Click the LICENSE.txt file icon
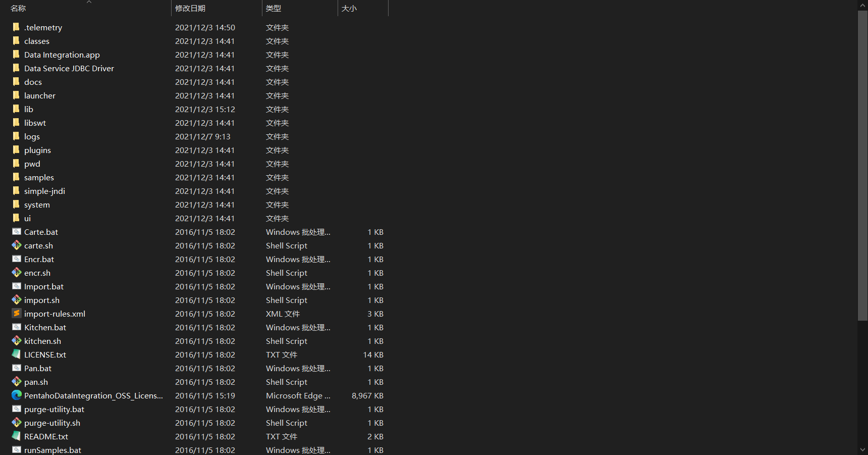The height and width of the screenshot is (455, 868). pyautogui.click(x=17, y=354)
